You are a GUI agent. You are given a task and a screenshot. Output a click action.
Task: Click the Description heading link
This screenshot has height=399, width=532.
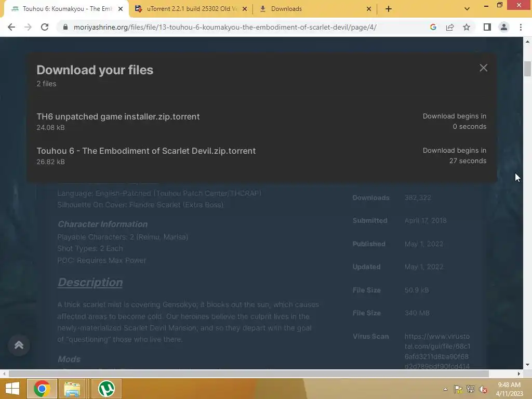[x=90, y=282]
